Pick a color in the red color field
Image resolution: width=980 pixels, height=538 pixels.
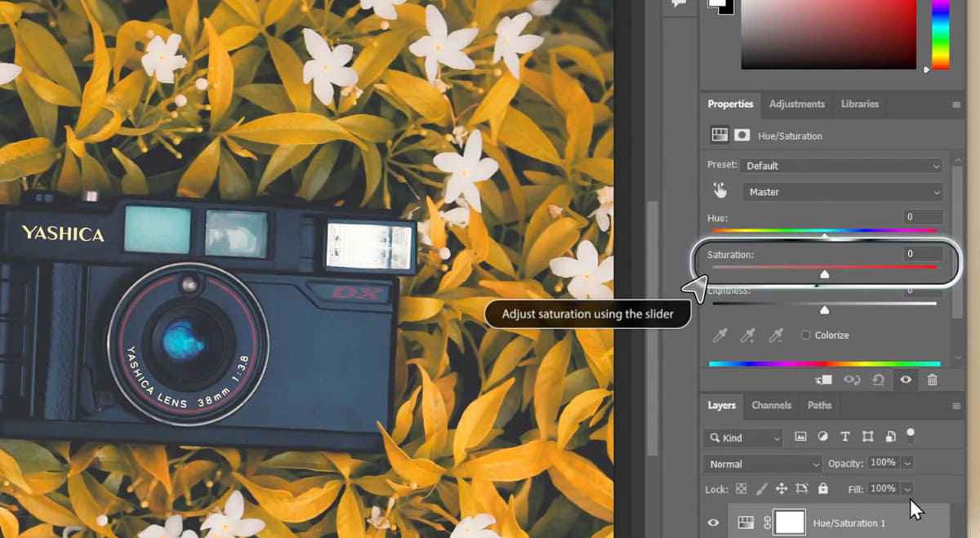[829, 33]
